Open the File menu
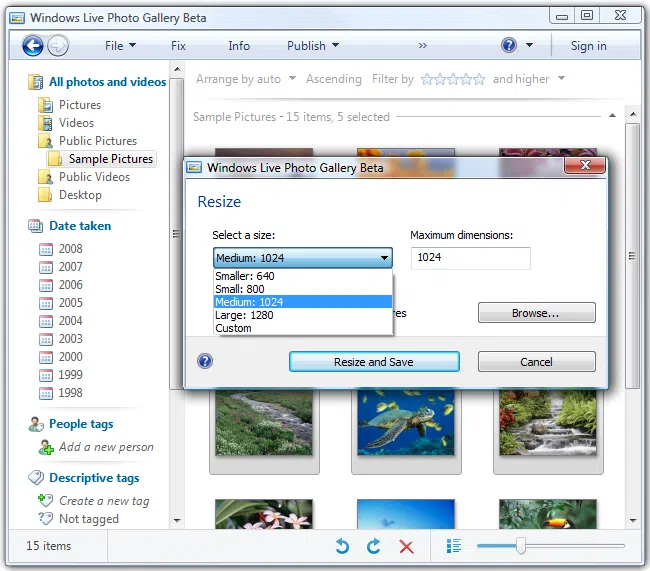 [119, 45]
